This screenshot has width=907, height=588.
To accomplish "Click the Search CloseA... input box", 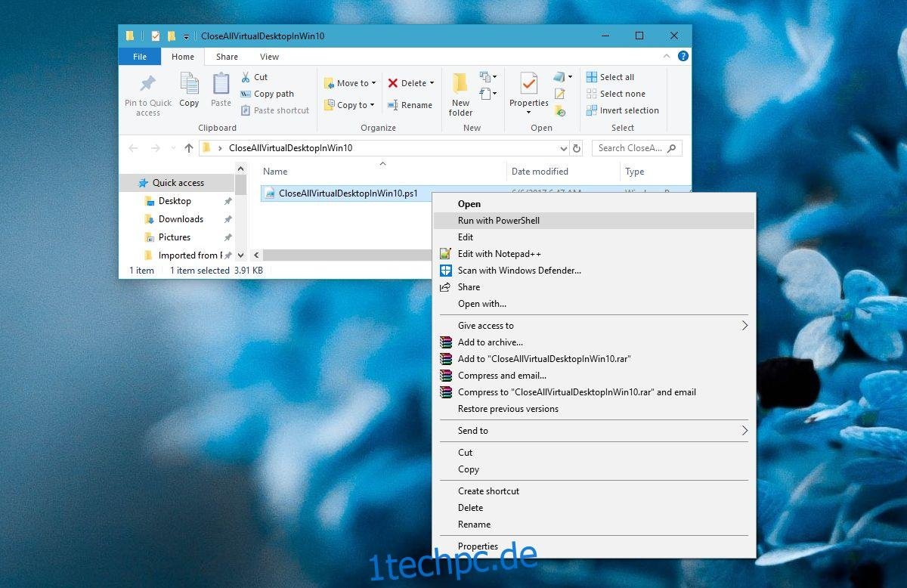I will 637,148.
